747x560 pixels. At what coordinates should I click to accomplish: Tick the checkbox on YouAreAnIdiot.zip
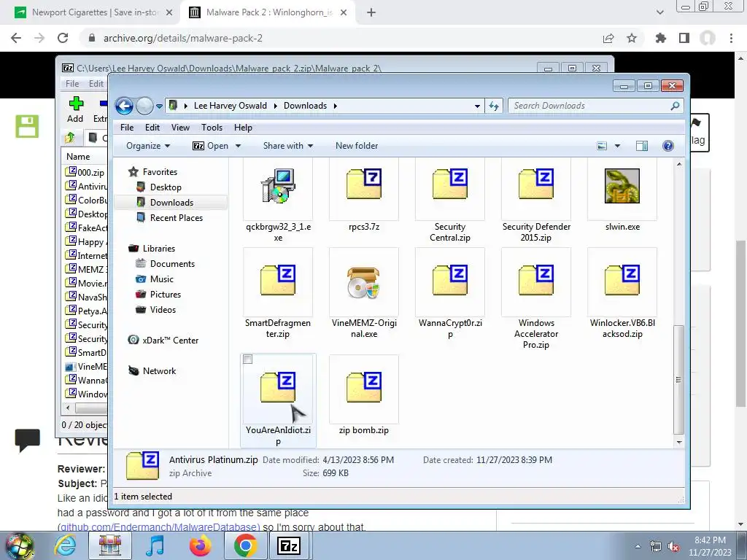point(248,359)
